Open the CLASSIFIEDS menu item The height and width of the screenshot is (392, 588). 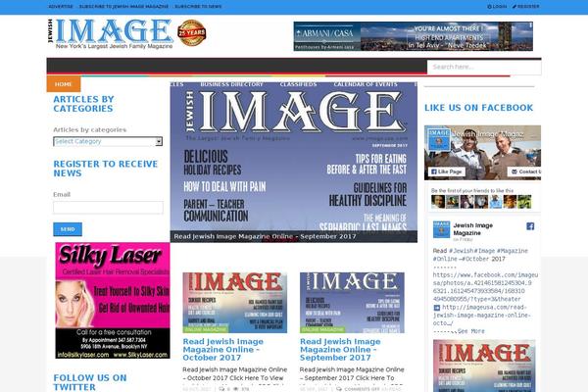(298, 84)
